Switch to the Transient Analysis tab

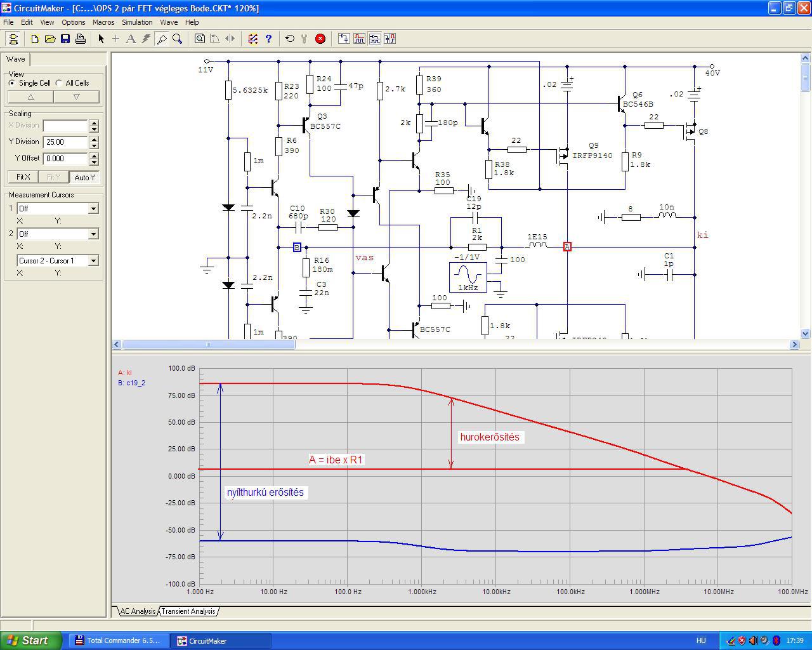[188, 611]
